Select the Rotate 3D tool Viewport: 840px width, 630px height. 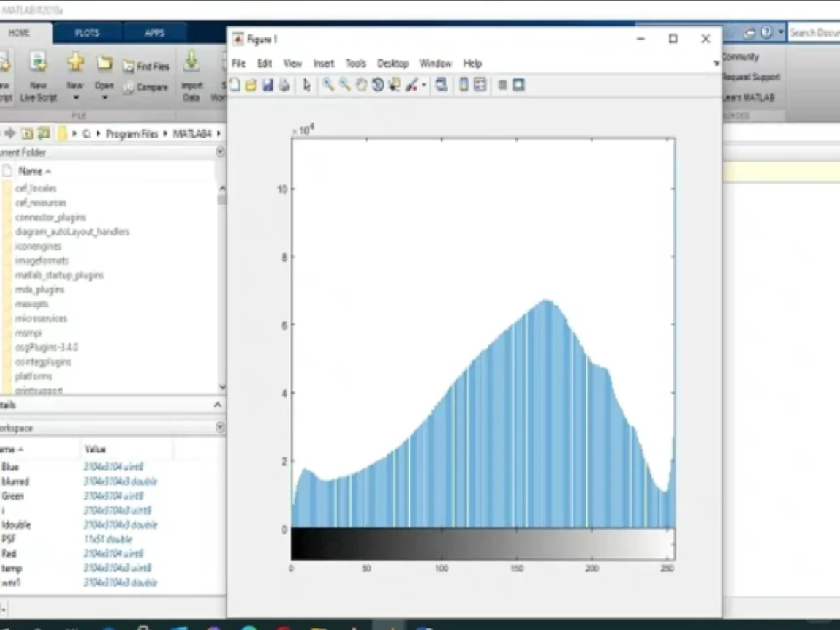[377, 85]
